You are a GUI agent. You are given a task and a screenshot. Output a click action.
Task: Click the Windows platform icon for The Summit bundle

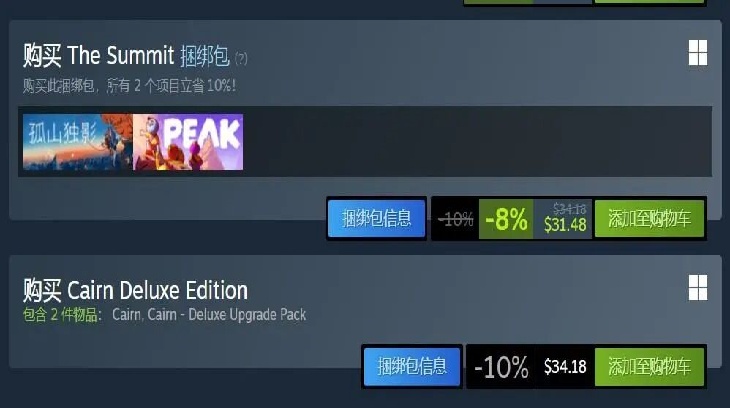coord(698,53)
